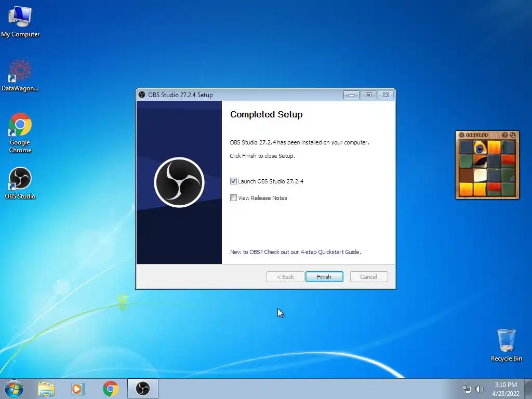Select the OBS setup taskbar button

click(143, 389)
